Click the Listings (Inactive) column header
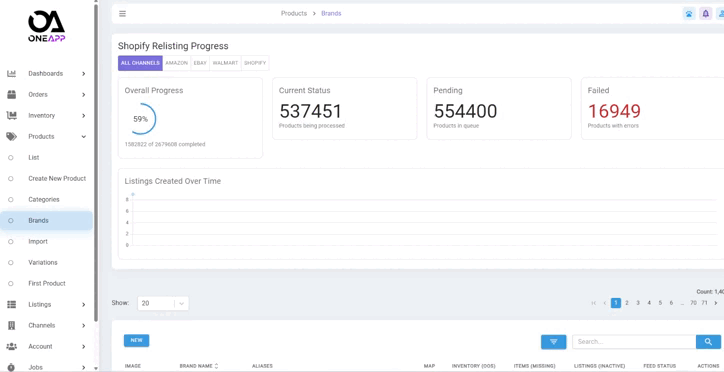 pos(599,366)
